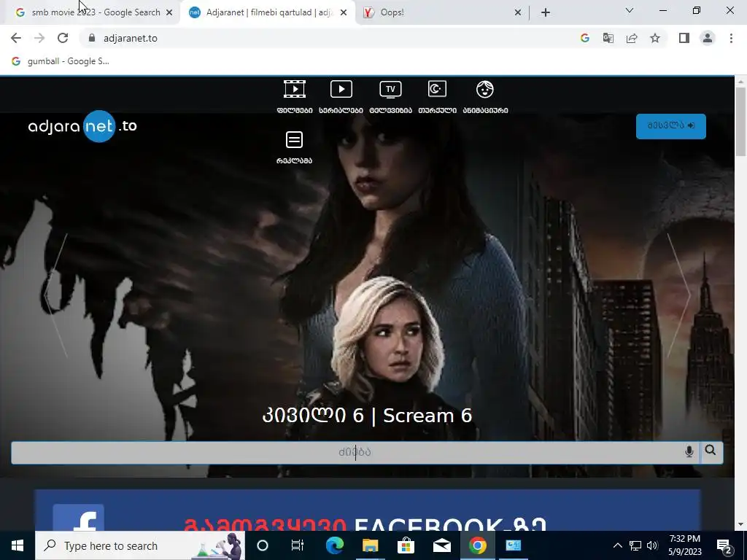Open the Scream 6 movie title

click(x=367, y=416)
